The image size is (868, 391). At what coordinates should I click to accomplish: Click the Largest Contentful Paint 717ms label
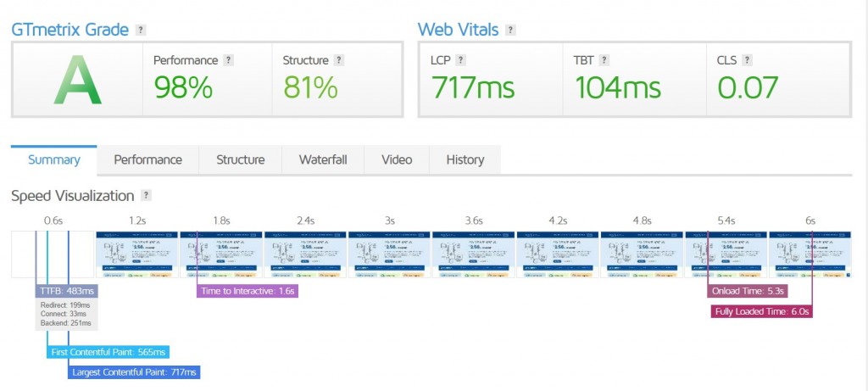[x=133, y=372]
